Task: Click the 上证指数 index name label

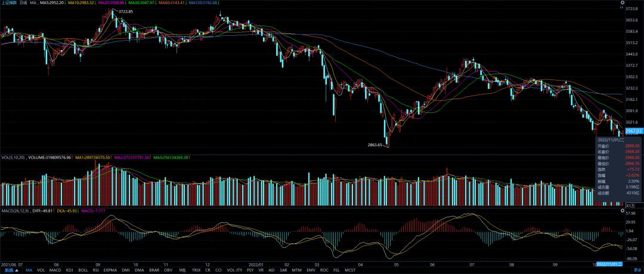Action: tap(10, 2)
